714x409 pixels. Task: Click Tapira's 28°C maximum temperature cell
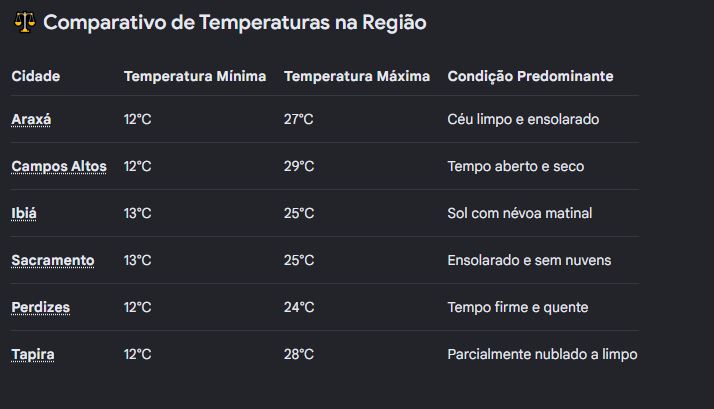(299, 354)
